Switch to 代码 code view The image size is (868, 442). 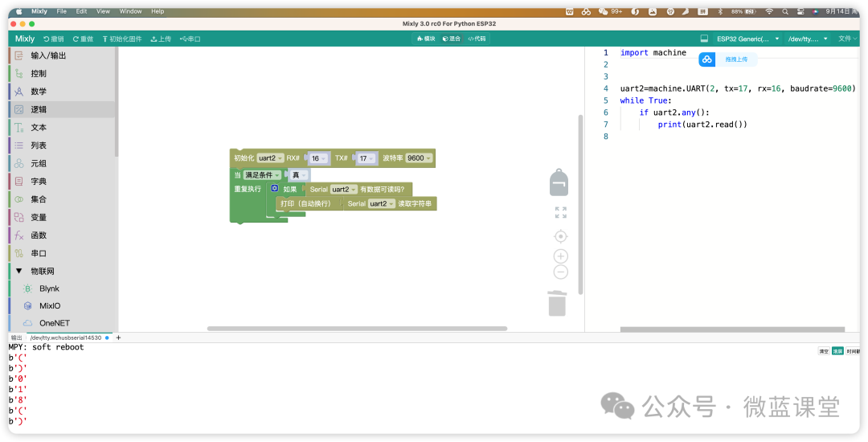click(477, 39)
